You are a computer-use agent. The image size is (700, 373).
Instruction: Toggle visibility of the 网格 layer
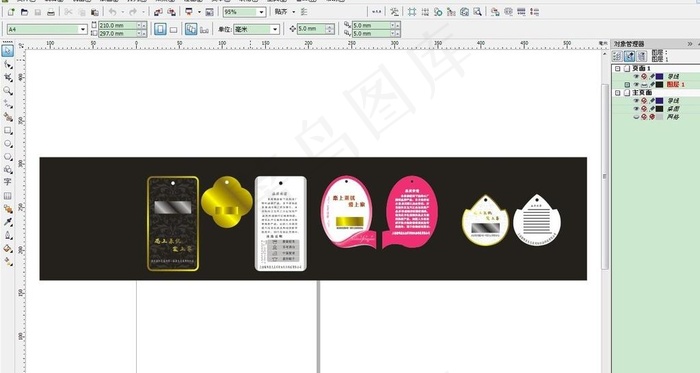(636, 117)
